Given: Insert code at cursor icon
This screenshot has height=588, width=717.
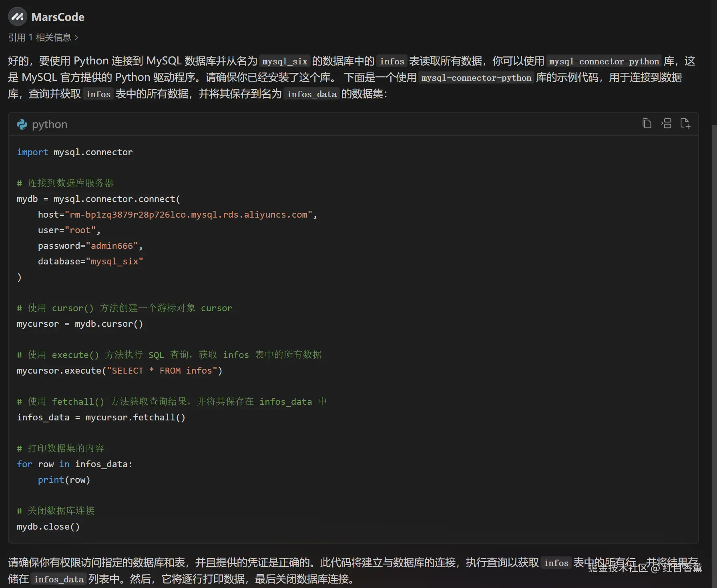Looking at the screenshot, I should [666, 124].
